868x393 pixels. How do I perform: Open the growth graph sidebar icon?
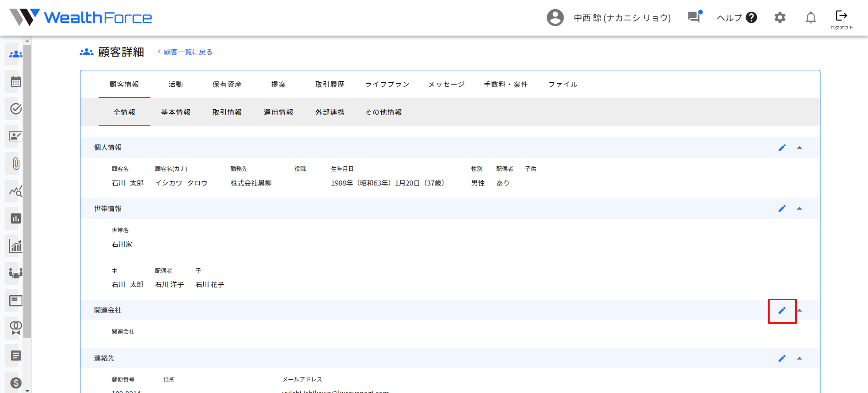coord(16,246)
